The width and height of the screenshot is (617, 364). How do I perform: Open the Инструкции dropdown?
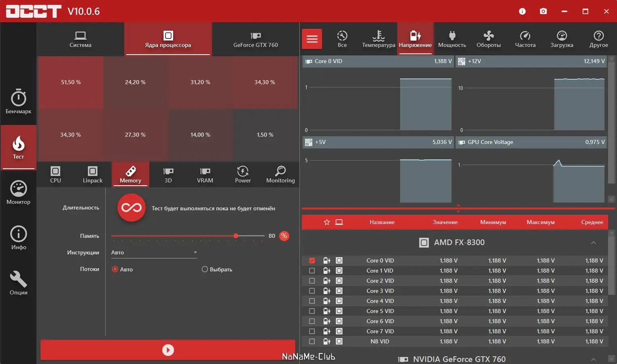tap(154, 252)
